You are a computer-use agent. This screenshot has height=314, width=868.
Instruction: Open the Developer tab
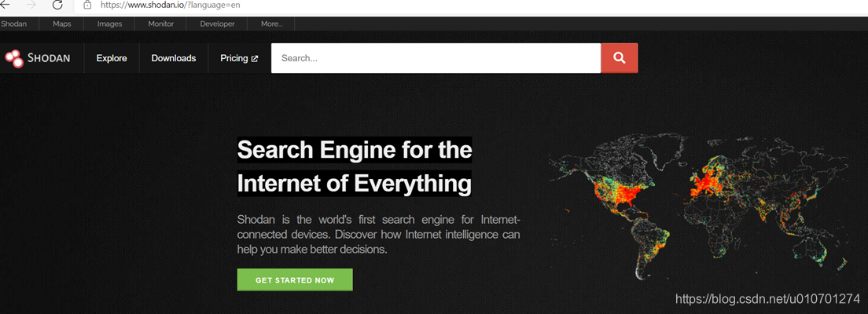(217, 24)
